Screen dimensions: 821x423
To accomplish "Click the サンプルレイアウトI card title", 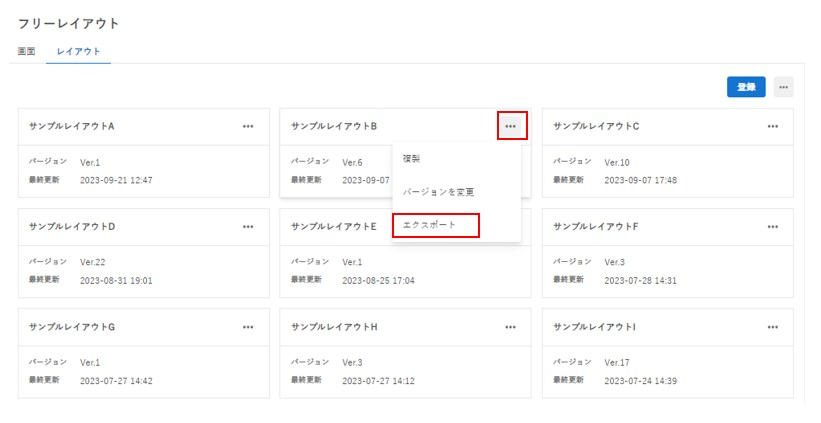I will pos(595,327).
